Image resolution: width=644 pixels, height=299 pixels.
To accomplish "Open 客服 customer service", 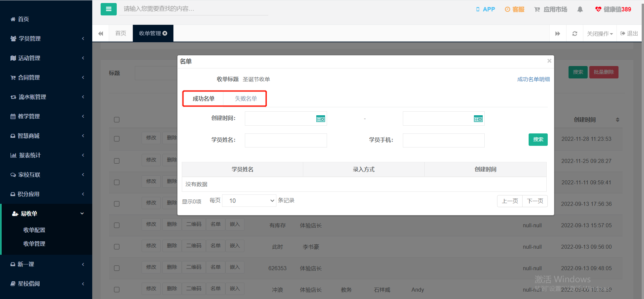I will tap(515, 9).
